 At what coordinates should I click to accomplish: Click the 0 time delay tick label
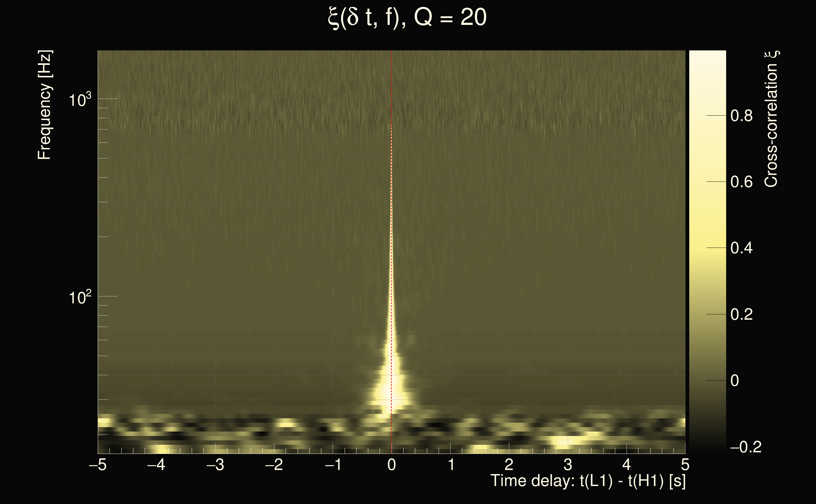(392, 465)
